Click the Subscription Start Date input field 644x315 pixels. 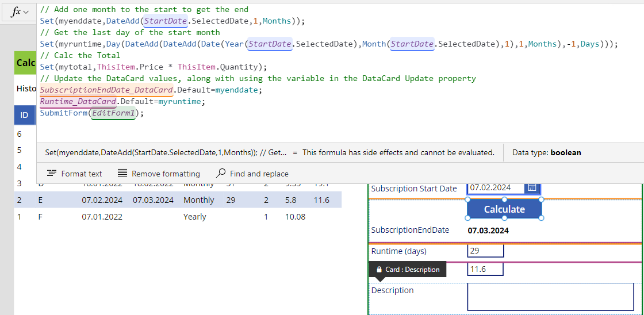coord(496,187)
